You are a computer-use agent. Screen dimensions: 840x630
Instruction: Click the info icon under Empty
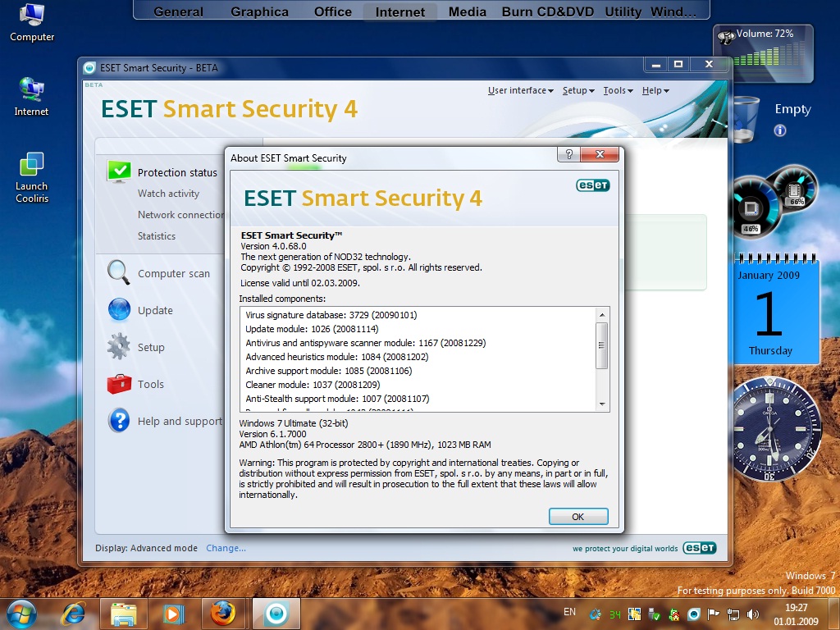780,130
